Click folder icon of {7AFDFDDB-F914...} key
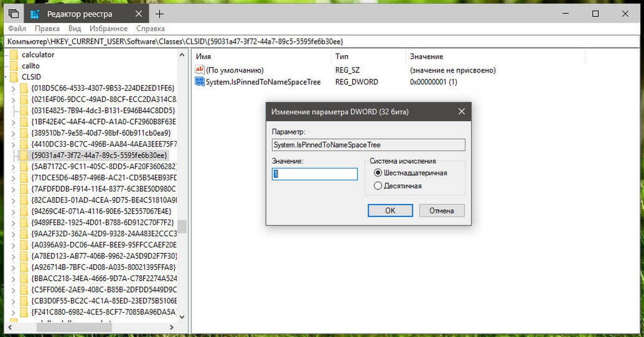The image size is (644, 337). point(24,189)
